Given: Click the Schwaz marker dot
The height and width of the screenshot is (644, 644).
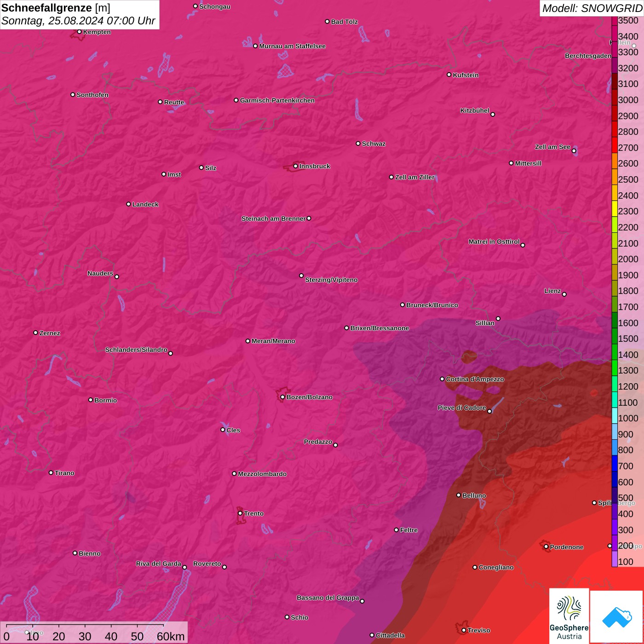Looking at the screenshot, I should tap(358, 143).
